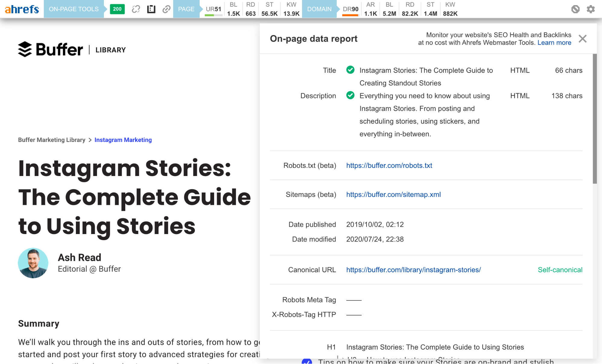Click the Buffer logo

pos(50,49)
